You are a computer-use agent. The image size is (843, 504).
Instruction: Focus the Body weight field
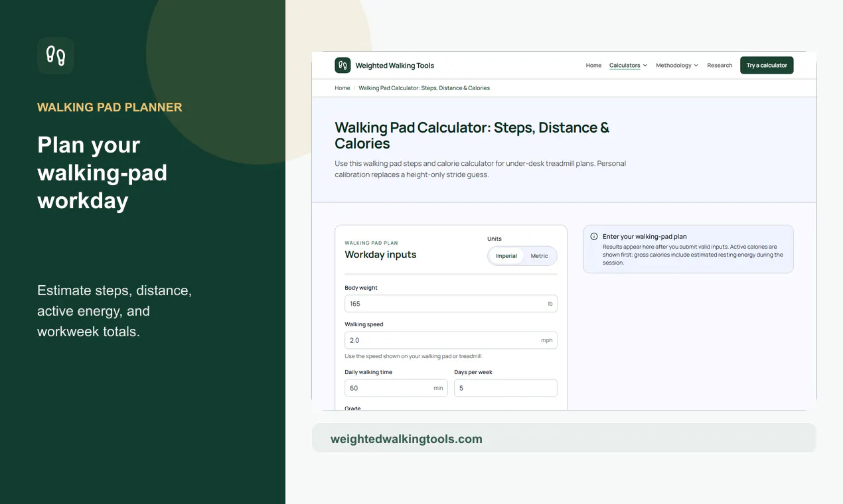[x=451, y=304]
